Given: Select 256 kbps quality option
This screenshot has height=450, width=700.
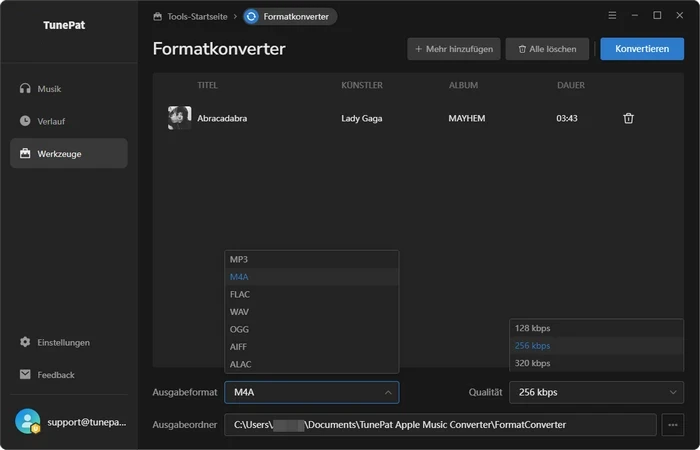Looking at the screenshot, I should (x=596, y=346).
